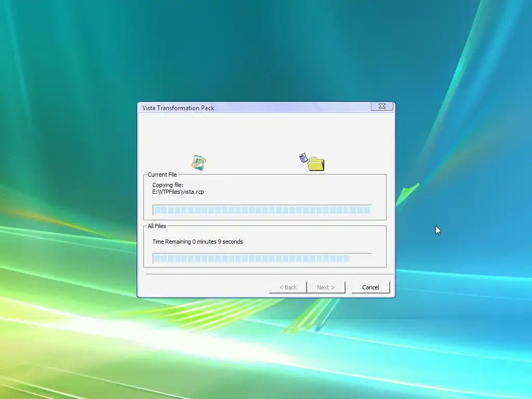
Task: Click the All Files group label
Action: click(x=157, y=226)
